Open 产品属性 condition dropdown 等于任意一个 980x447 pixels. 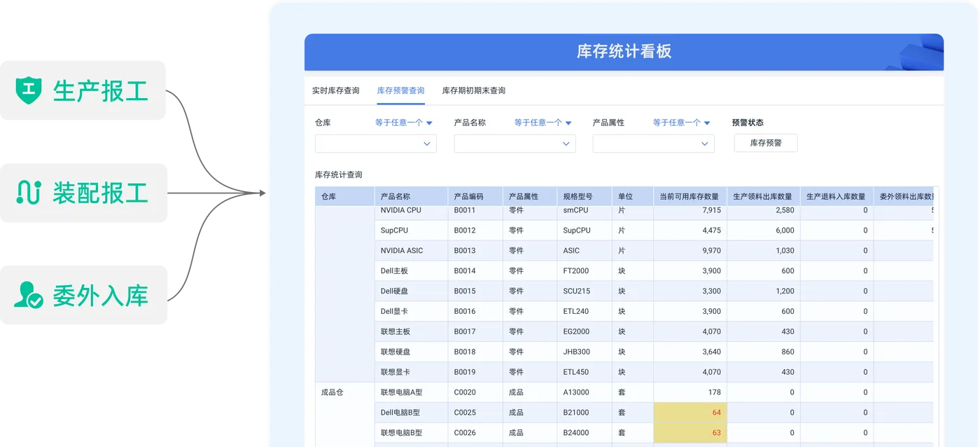click(x=682, y=123)
